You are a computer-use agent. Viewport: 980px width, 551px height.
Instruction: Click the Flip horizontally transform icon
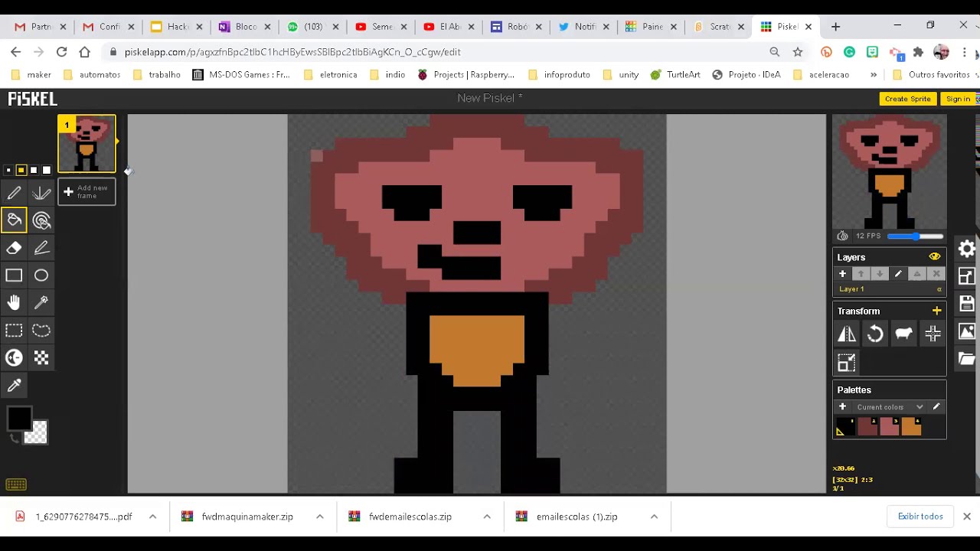847,334
